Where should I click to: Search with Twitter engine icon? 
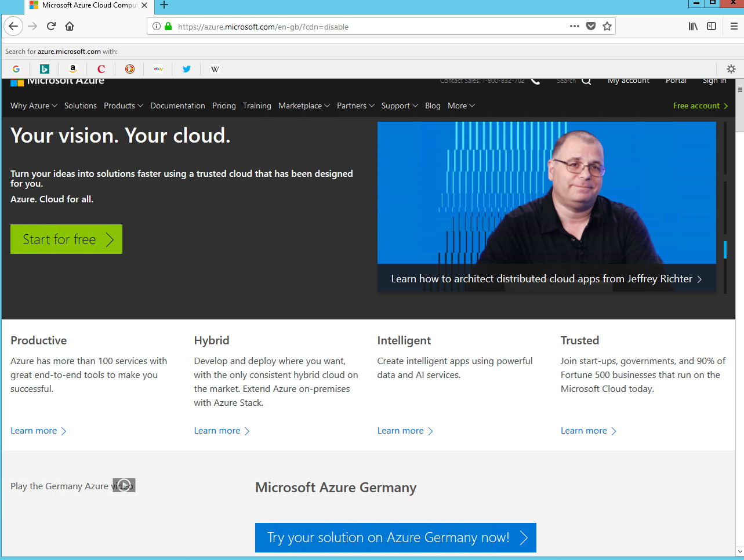click(x=187, y=69)
